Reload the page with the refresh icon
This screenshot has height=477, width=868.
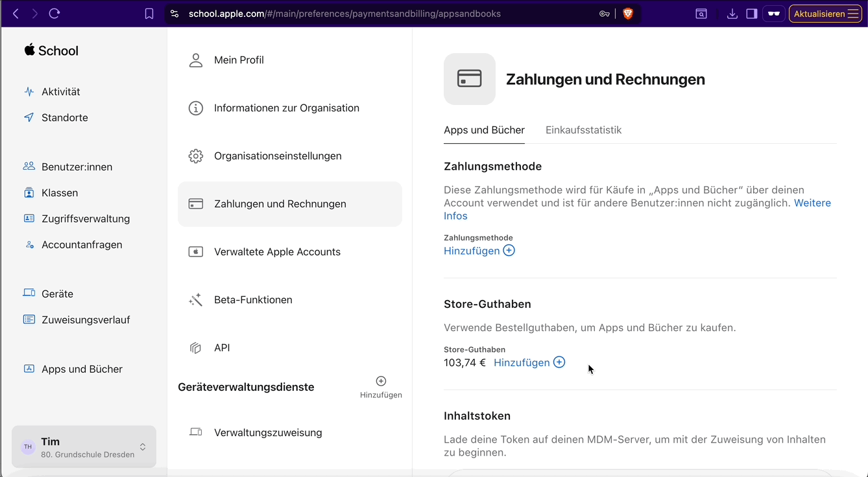coord(54,14)
